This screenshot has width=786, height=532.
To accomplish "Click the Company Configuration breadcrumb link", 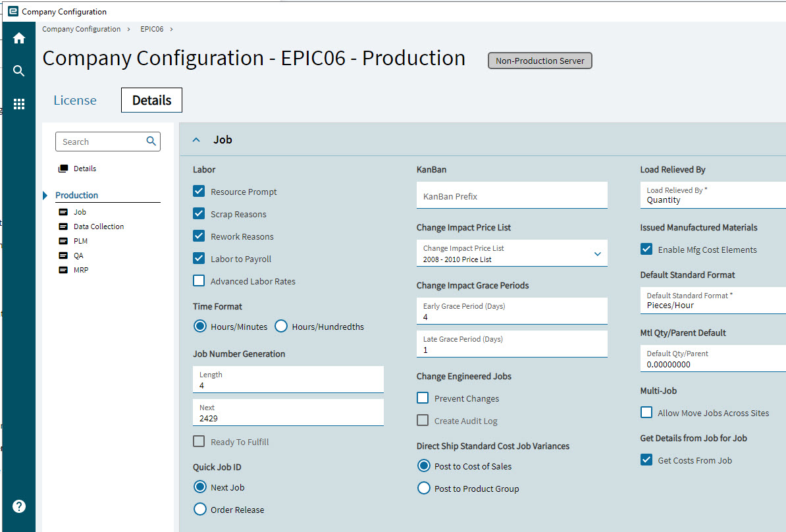I will point(81,29).
